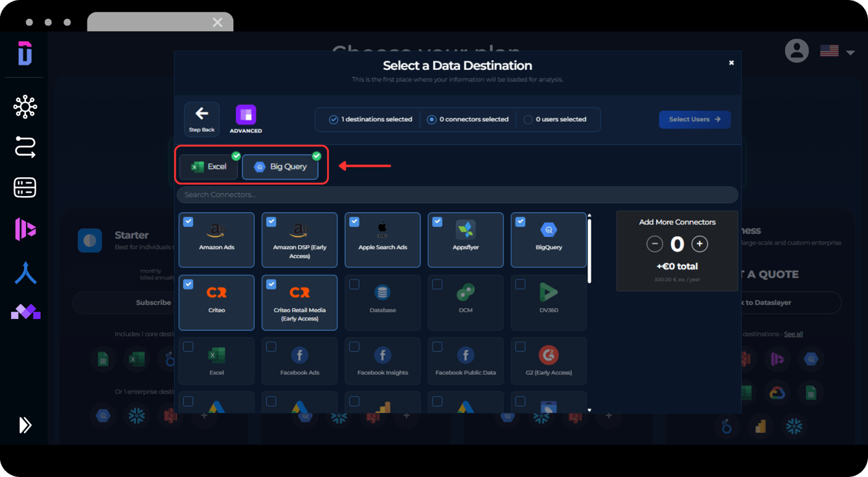This screenshot has width=868, height=477.
Task: Focus the Search Connectors field
Action: (457, 195)
